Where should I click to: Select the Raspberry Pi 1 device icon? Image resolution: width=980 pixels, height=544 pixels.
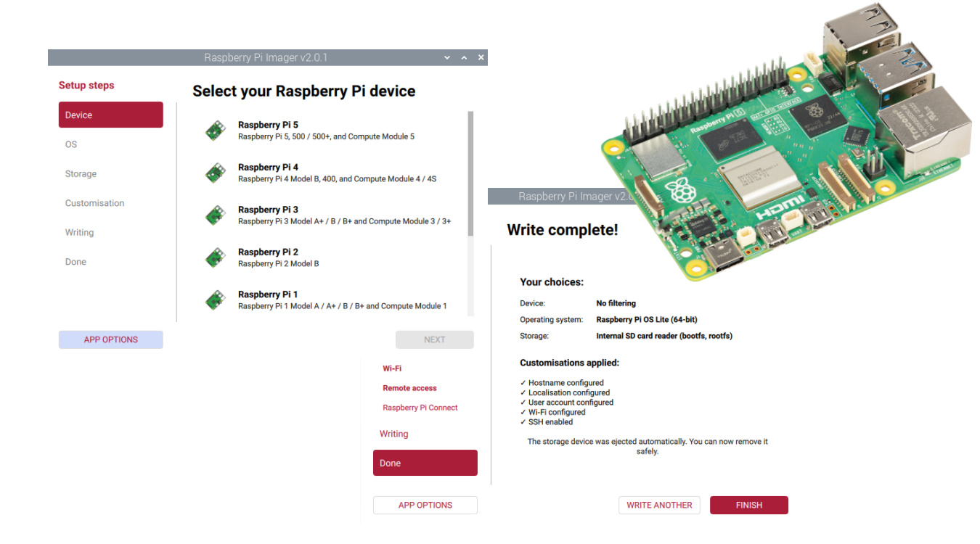coord(215,299)
